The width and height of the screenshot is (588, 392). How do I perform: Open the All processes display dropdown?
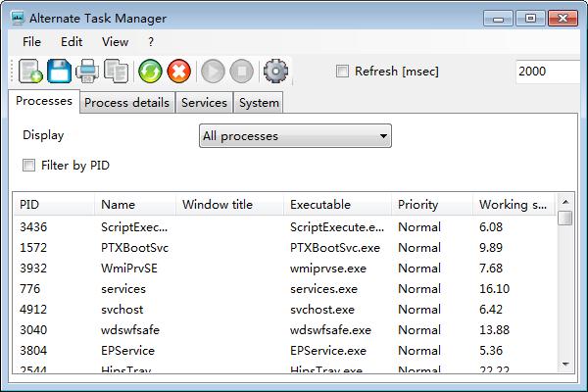[x=295, y=136]
